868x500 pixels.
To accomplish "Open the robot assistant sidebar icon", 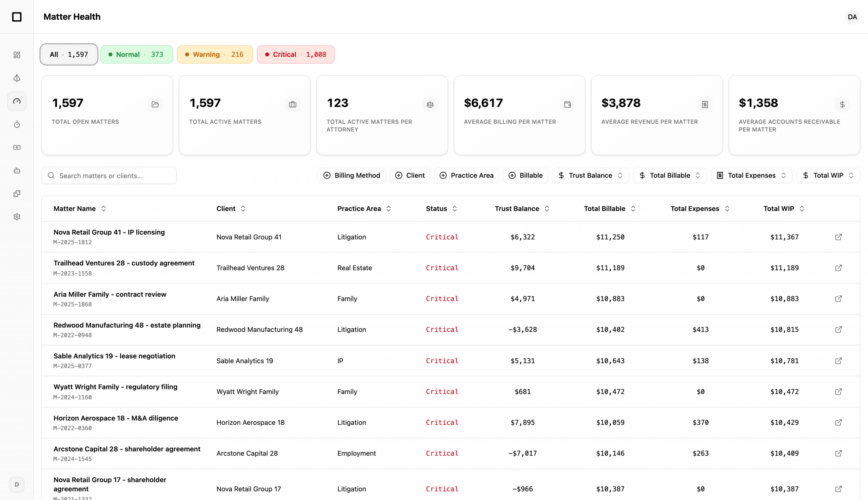I will [17, 171].
